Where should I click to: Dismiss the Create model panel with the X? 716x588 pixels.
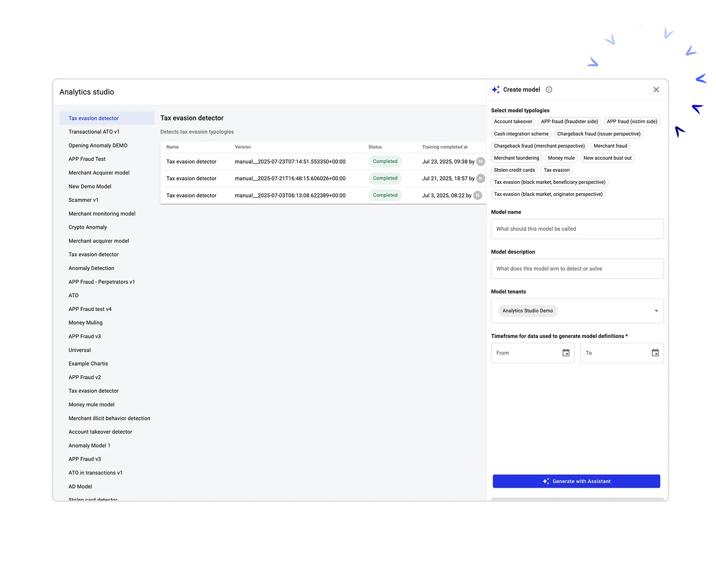tap(656, 90)
